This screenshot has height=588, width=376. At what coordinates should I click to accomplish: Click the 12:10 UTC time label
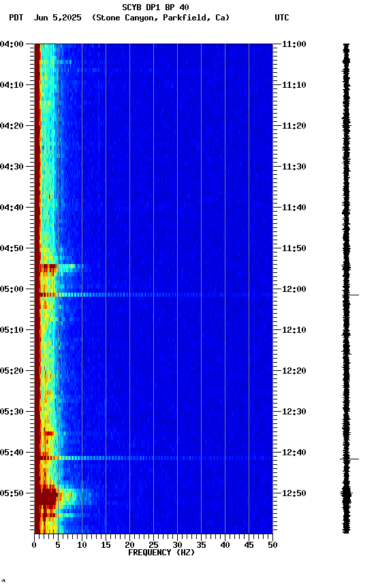tap(294, 330)
